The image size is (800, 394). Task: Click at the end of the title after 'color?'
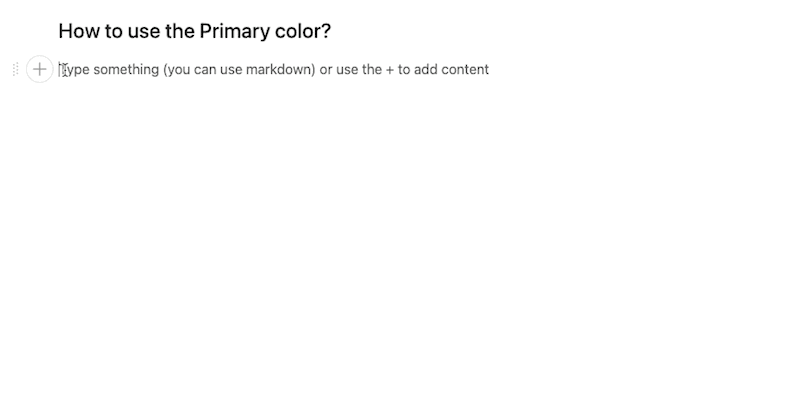(332, 31)
